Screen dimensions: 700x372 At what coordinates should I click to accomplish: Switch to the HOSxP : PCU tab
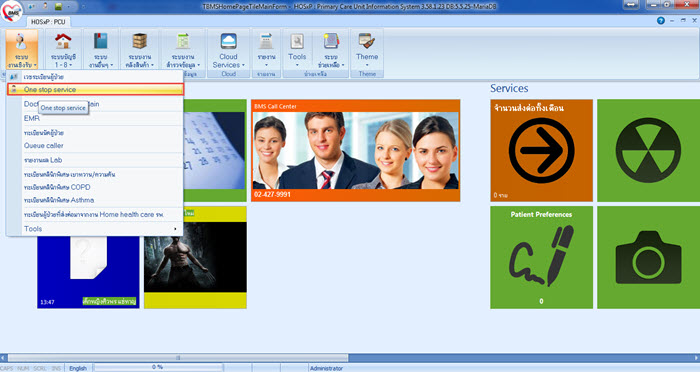(x=48, y=21)
